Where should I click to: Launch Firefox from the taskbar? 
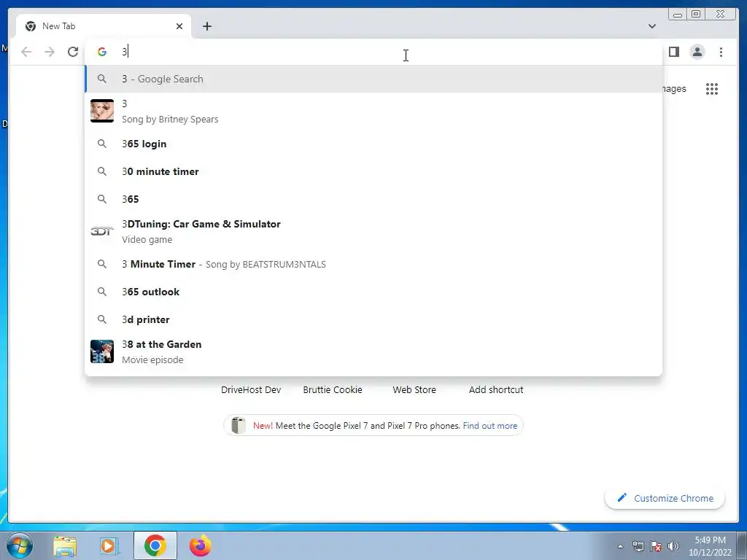[x=201, y=545]
